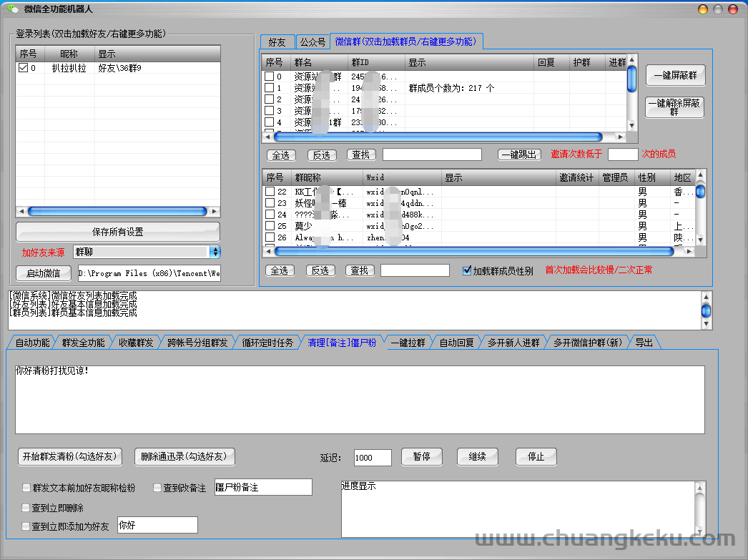The width and height of the screenshot is (748, 560).
Task: Click the 昵称 column header in login list
Action: pos(69,54)
